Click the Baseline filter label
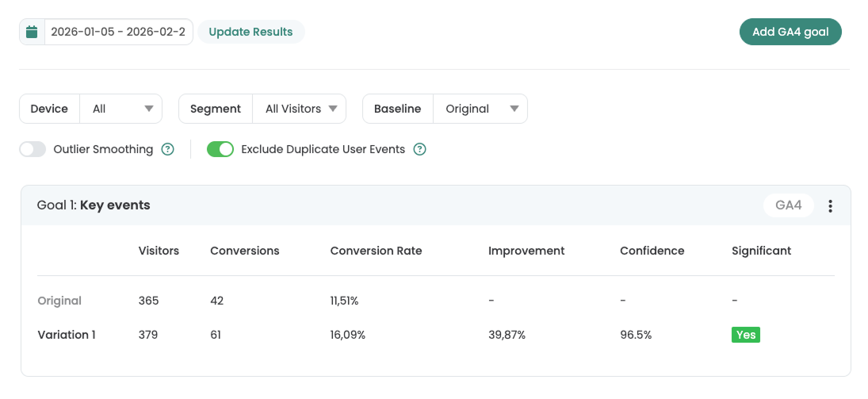This screenshot has height=399, width=868. coord(397,109)
